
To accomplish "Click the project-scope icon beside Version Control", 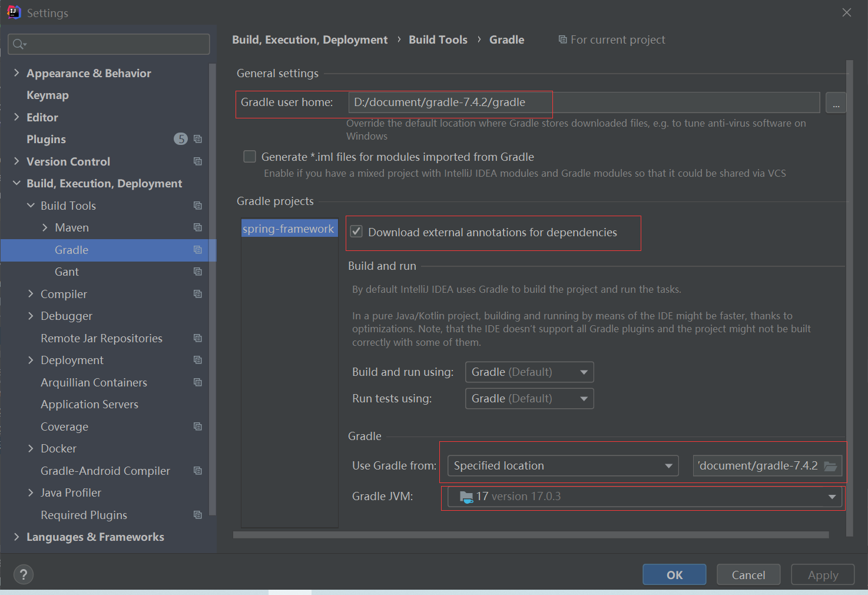I will coord(198,161).
